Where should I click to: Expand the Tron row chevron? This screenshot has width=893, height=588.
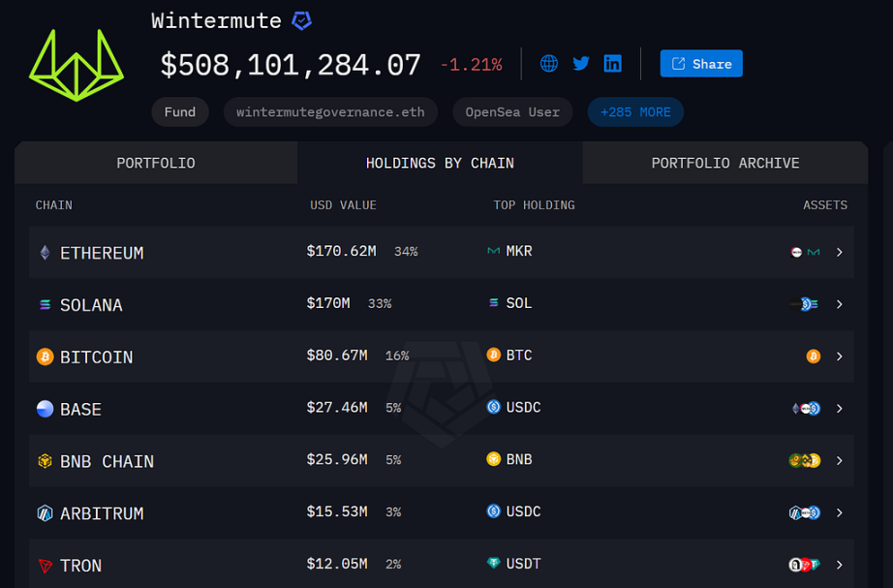840,565
